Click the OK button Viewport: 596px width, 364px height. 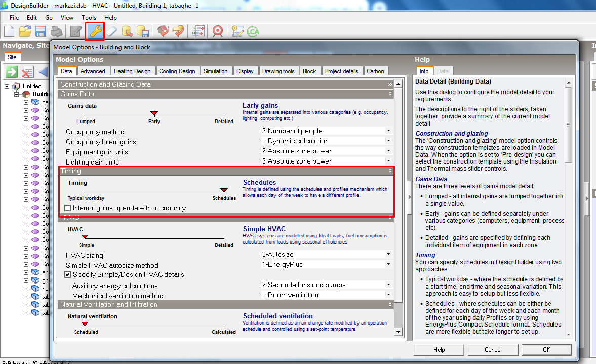click(546, 350)
